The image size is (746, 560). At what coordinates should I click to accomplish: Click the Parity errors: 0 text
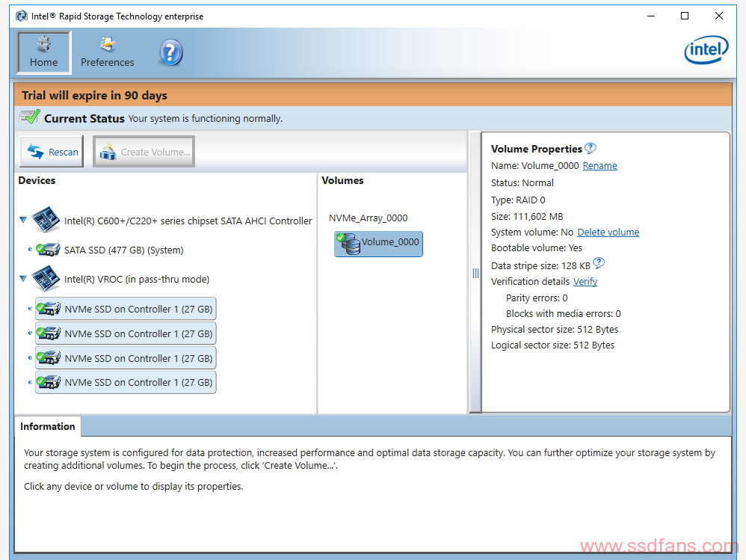click(x=537, y=298)
